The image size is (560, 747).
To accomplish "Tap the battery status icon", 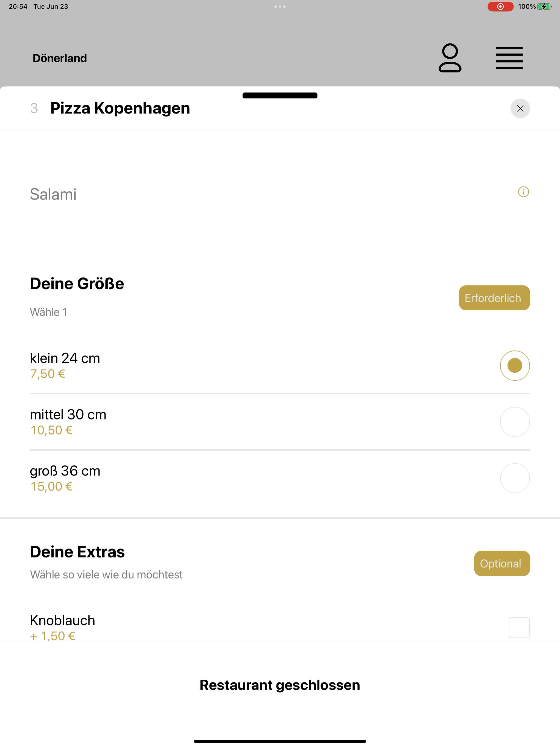I will (x=544, y=6).
